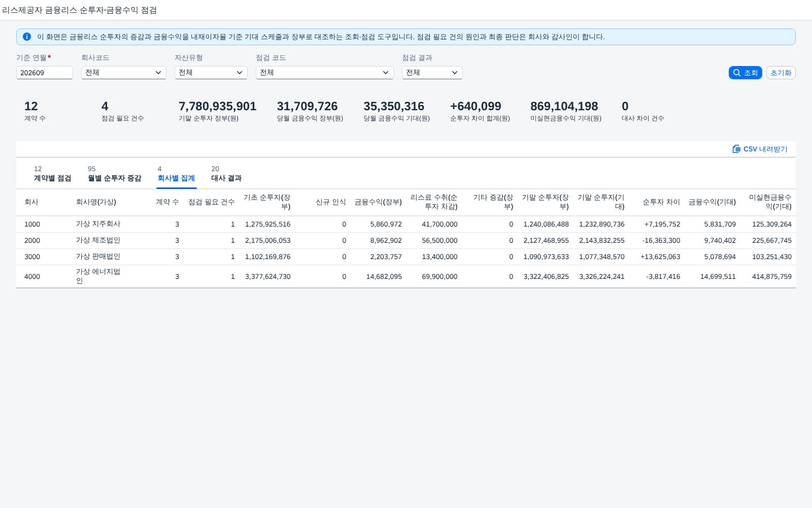Click the blue info icon in banner

[x=27, y=37]
